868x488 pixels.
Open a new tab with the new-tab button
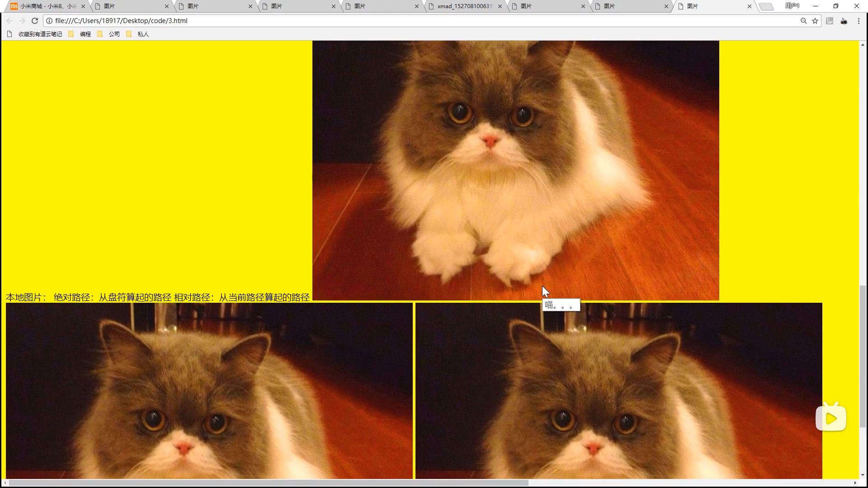766,6
